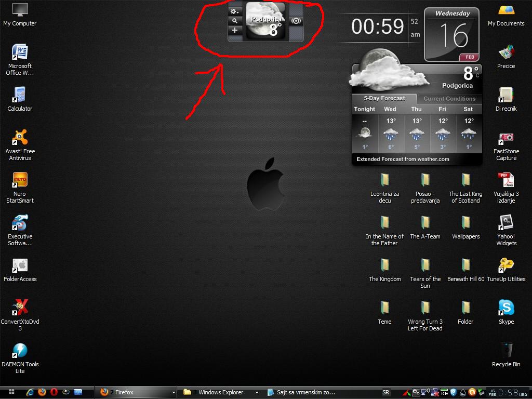Launch Nero StartSmart shortcut
Screen dimensions: 532x399
tap(20, 188)
